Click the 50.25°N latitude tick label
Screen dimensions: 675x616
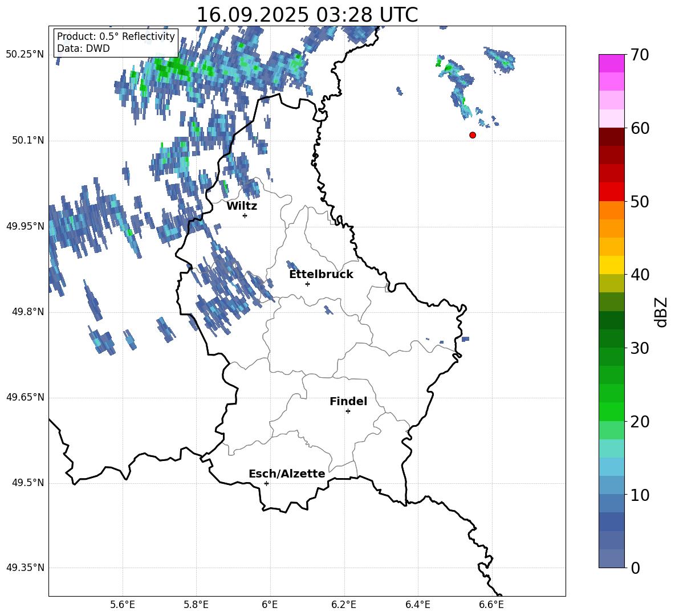tap(25, 55)
